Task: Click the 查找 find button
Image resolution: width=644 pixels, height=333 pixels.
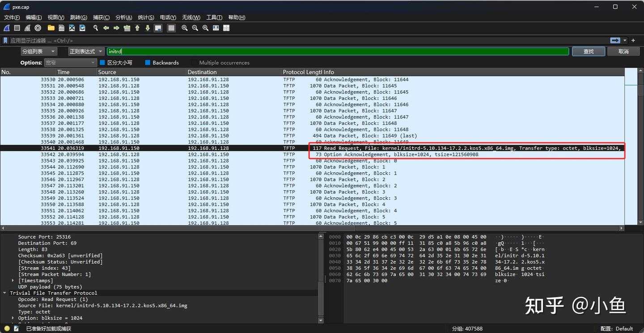Action: click(x=589, y=51)
